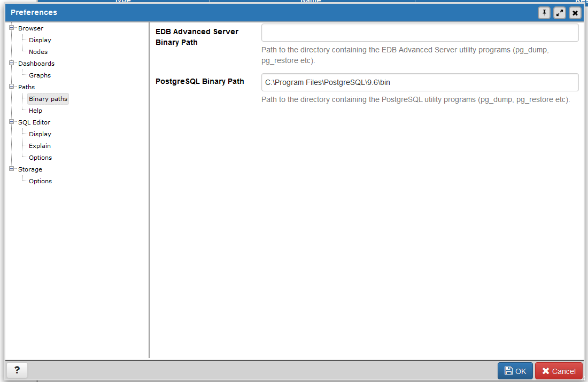This screenshot has width=588, height=382.
Task: Close the Preferences dialog
Action: pyautogui.click(x=575, y=13)
